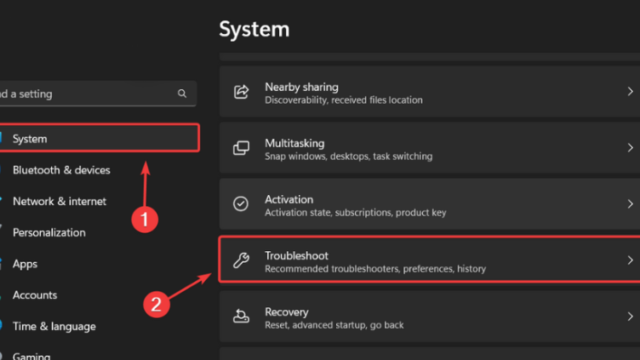Viewport: 640px width, 360px height.
Task: Open Bluetooth & devices settings category
Action: 61,170
